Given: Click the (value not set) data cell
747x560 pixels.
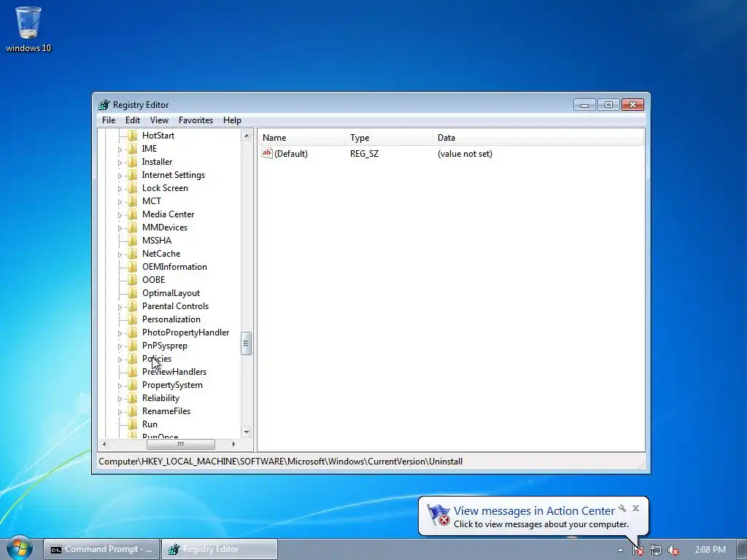Looking at the screenshot, I should coord(465,154).
